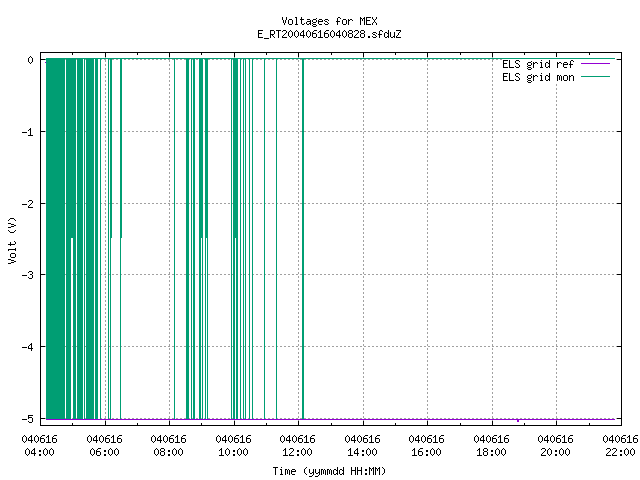
Task: Click the x-axis tick label 20:00
Action: click(556, 452)
